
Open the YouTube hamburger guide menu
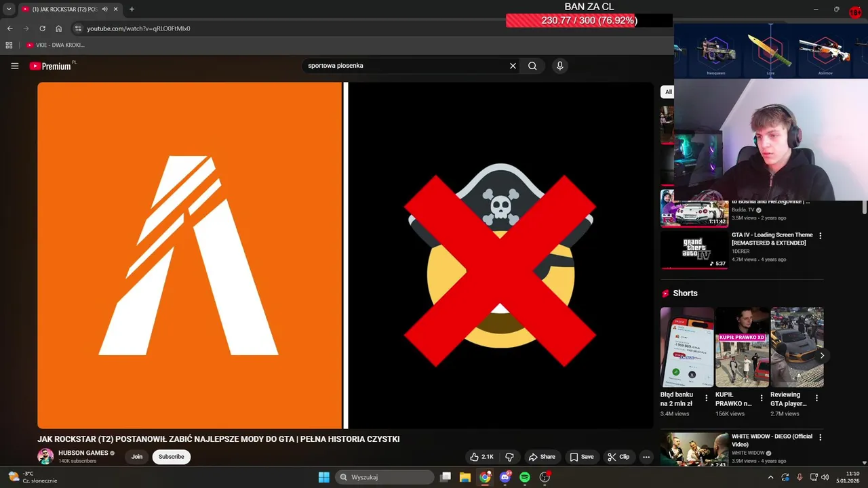[x=14, y=66]
